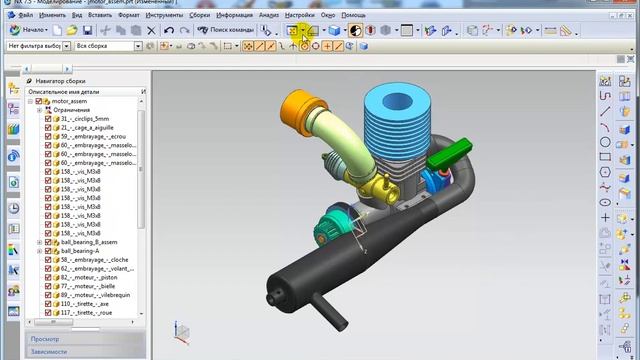Select the Arc tool in right toolbar
The image size is (640, 360).
pyautogui.click(x=605, y=127)
